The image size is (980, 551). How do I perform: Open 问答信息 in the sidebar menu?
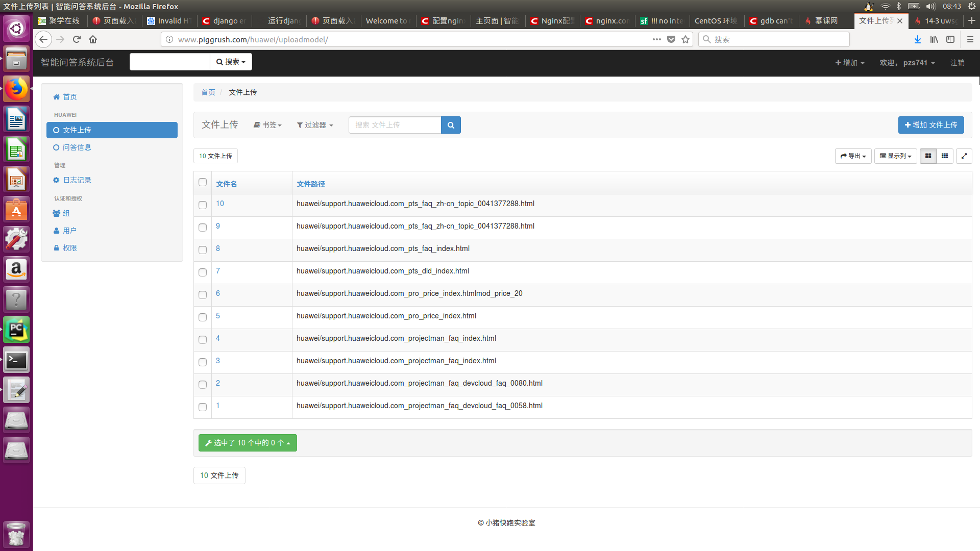pyautogui.click(x=77, y=147)
